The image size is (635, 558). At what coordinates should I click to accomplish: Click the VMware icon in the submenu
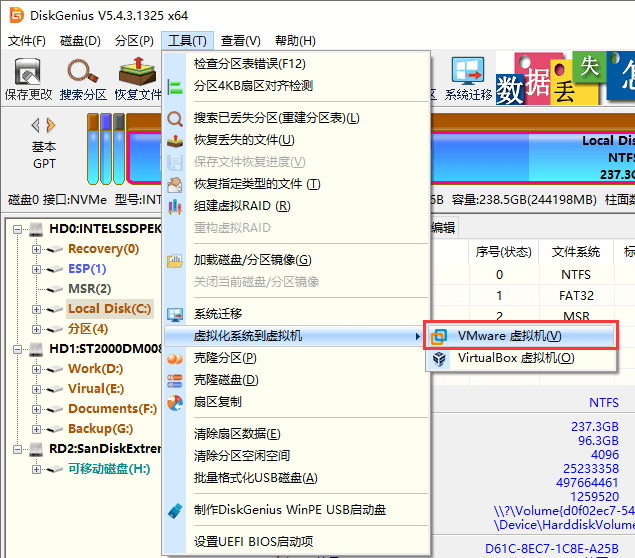(x=439, y=336)
